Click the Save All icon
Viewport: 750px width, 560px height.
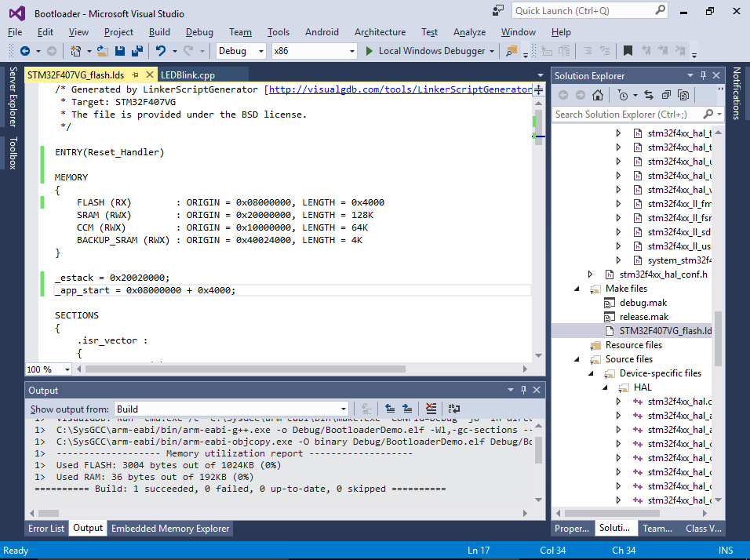pyautogui.click(x=137, y=51)
